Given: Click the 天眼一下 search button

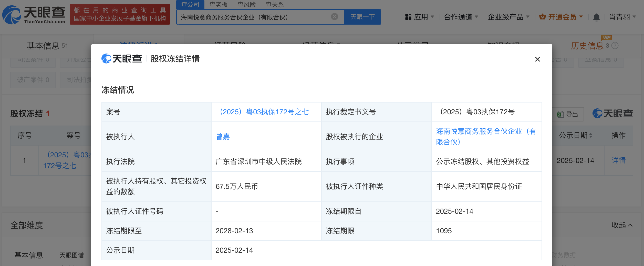Looking at the screenshot, I should (x=362, y=17).
